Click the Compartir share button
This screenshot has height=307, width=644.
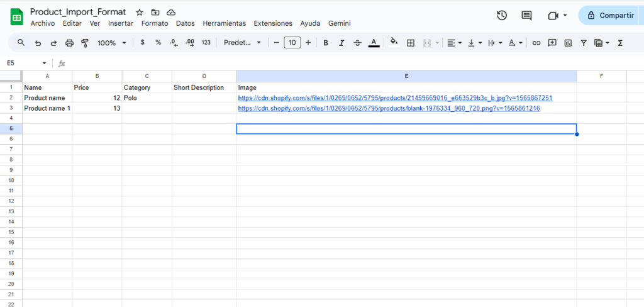[611, 16]
